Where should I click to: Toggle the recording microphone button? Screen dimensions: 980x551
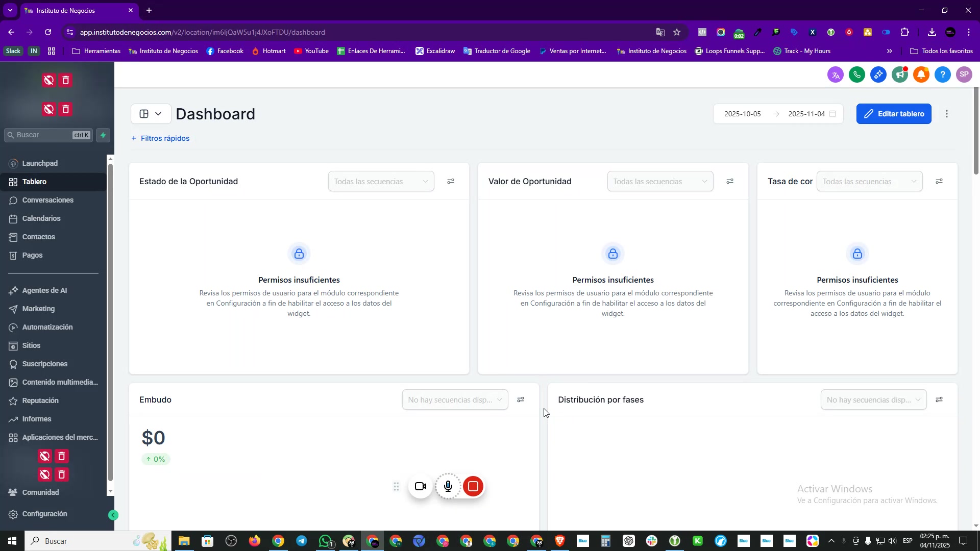[448, 487]
